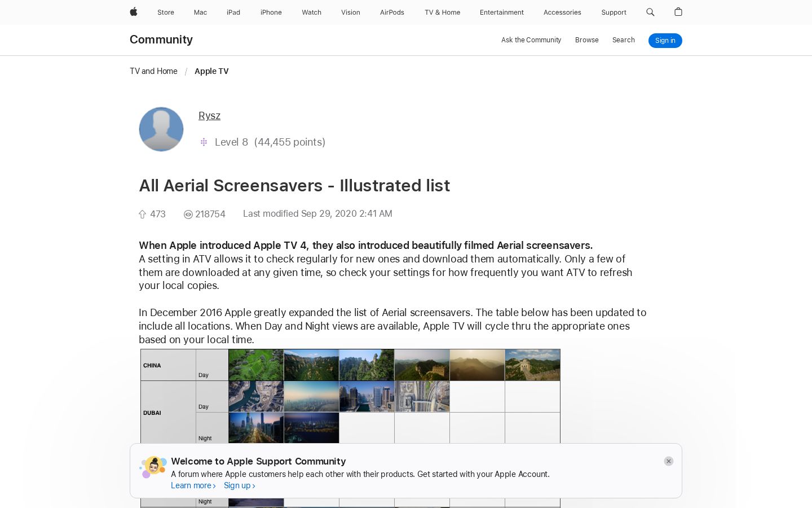
Task: Open the Entertainment menu
Action: tap(502, 12)
